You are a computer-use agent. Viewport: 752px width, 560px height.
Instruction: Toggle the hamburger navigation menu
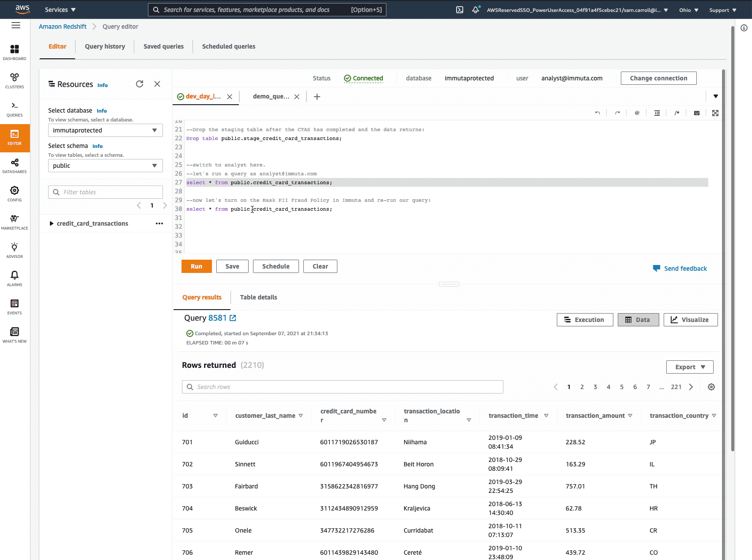16,26
